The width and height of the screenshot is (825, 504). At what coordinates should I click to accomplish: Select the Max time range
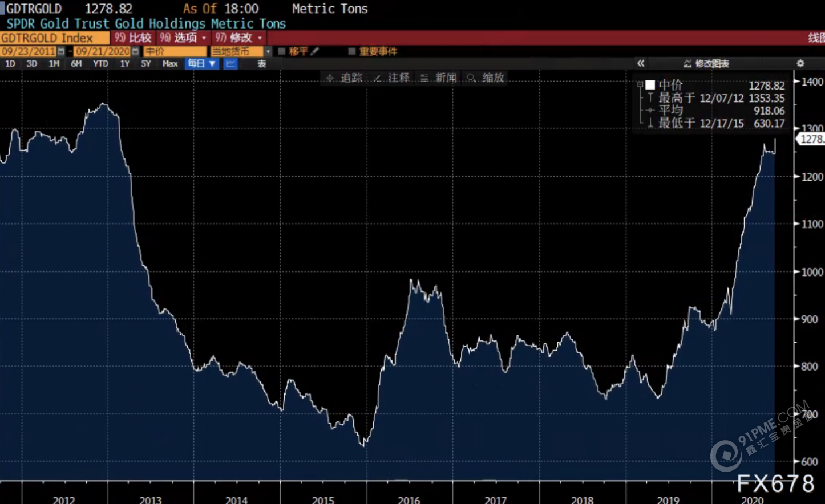coord(170,63)
